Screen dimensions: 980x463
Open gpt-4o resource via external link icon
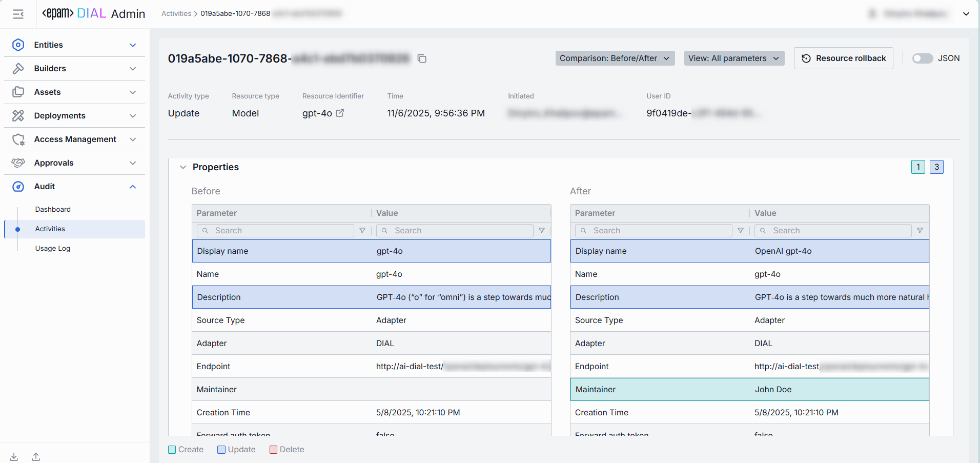pos(340,113)
